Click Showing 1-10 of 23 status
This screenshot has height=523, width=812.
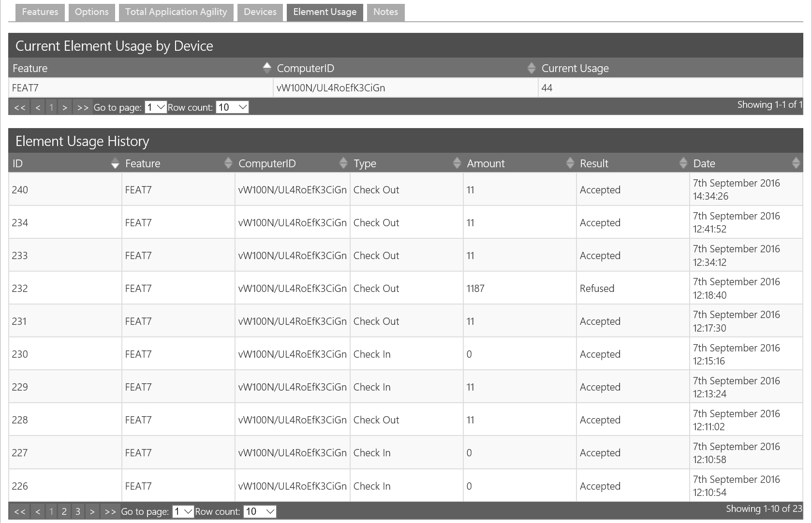[764, 508]
